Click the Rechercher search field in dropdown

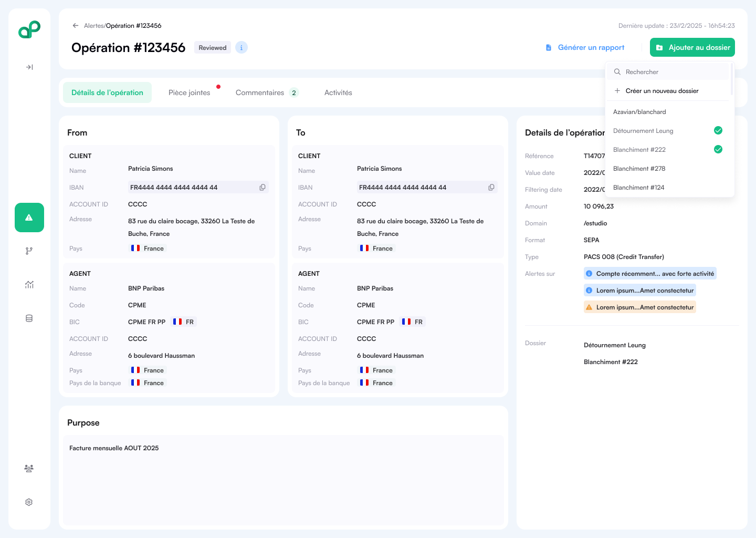668,72
